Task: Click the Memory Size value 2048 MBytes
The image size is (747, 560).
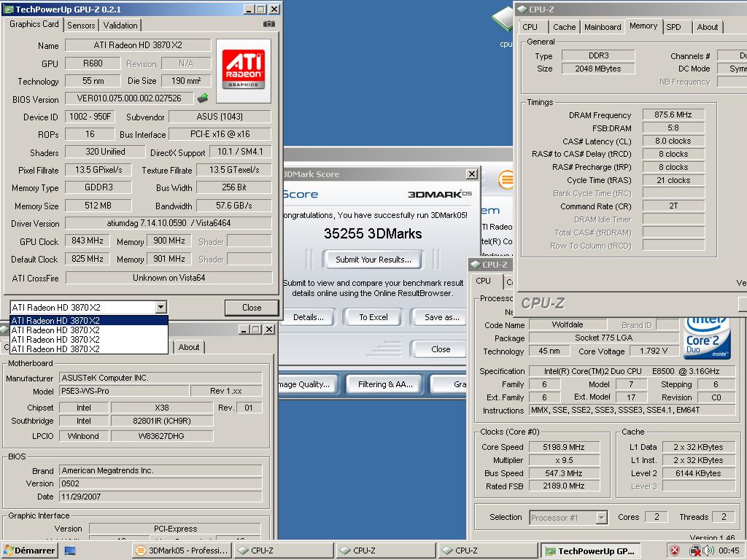Action: coord(598,69)
